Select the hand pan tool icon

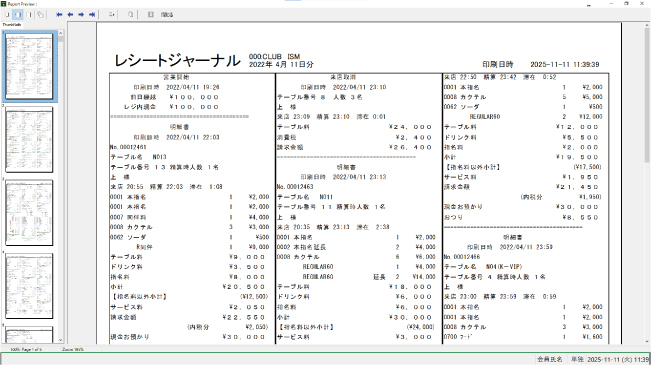(40, 15)
